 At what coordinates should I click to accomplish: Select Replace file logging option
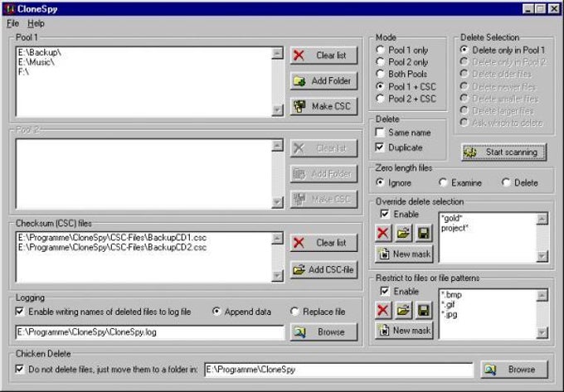pyautogui.click(x=318, y=312)
